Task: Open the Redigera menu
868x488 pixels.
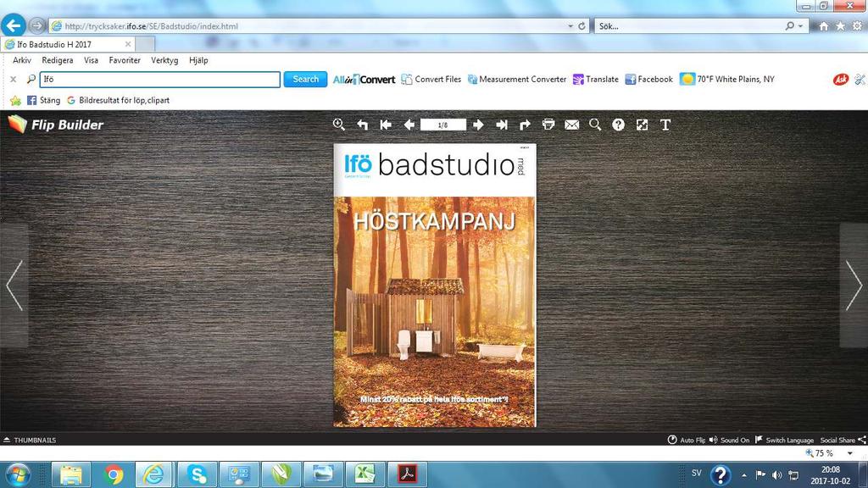Action: (x=57, y=60)
